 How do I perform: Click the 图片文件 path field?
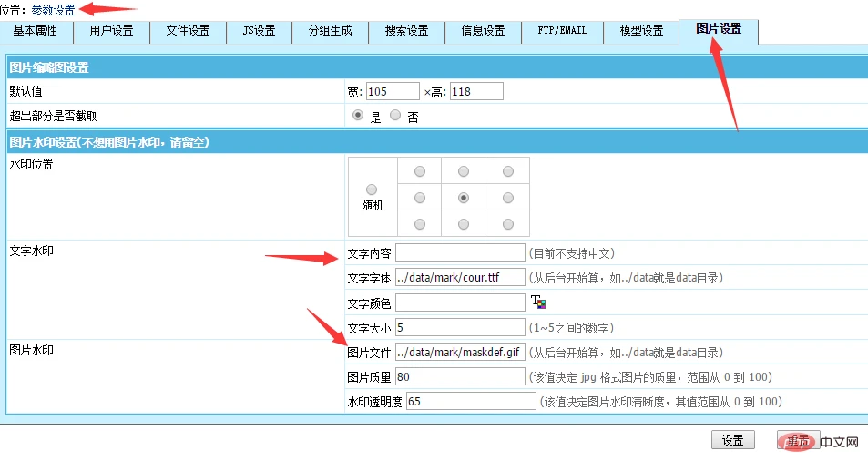(x=460, y=352)
